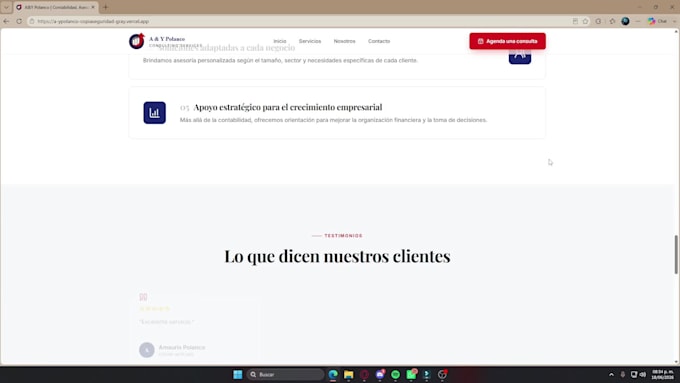Click the extensions icon in the Edge toolbar
This screenshot has height=383, width=680.
pos(598,21)
